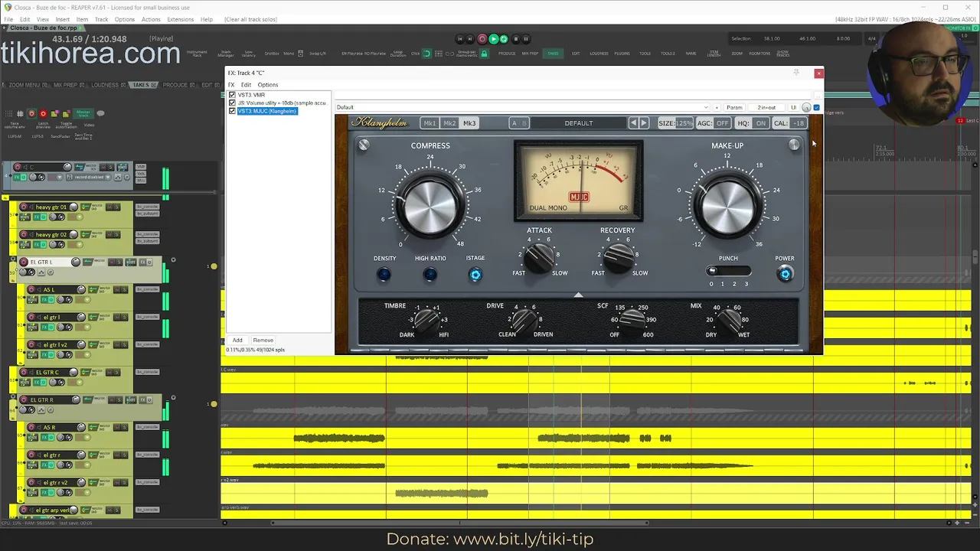Image resolution: width=980 pixels, height=551 pixels.
Task: Click the Add button in FX window
Action: pyautogui.click(x=237, y=341)
